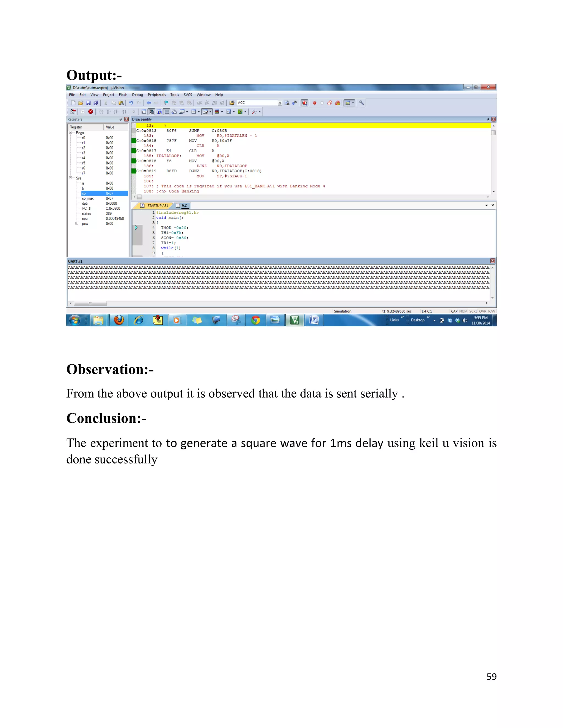
Task: Open the Project menu
Action: (x=108, y=95)
